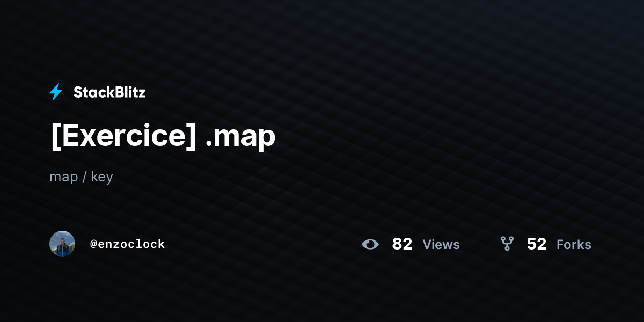Screen dimensions: 644x322
Task: Select the Views label
Action: (x=441, y=244)
